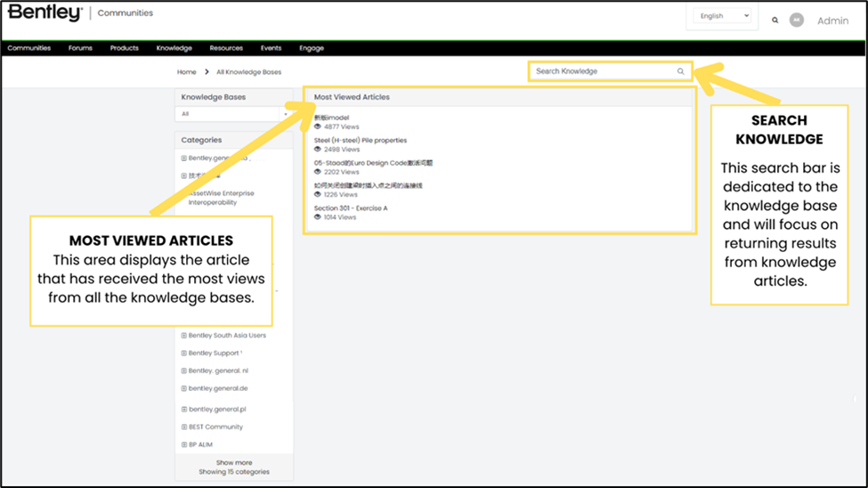This screenshot has width=868, height=488.
Task: Expand the Bentley Support category
Action: pos(183,354)
